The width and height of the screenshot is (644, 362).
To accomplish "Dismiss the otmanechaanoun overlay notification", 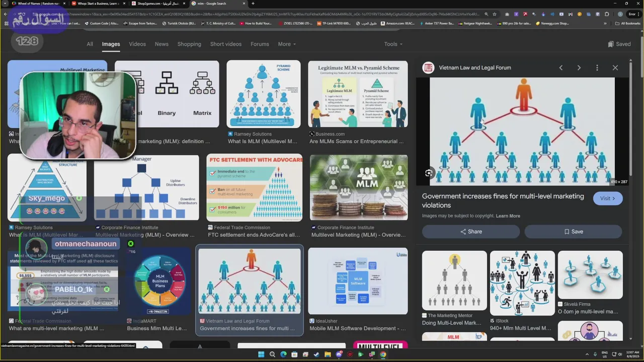I will coord(131,244).
